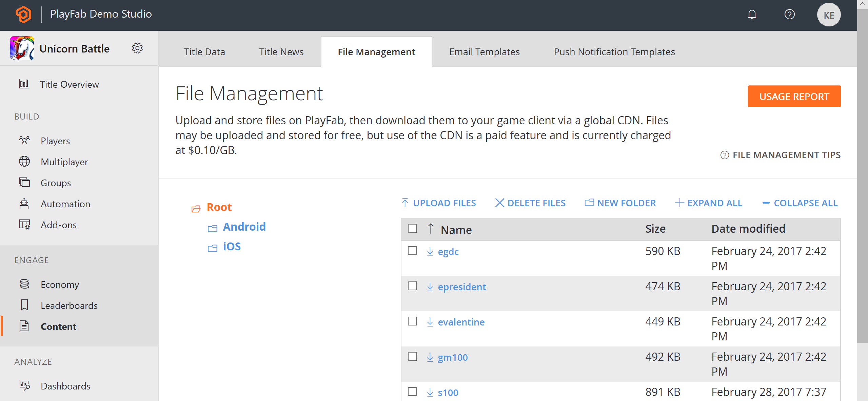The image size is (868, 401).
Task: Switch to Email Templates tab
Action: click(x=485, y=51)
